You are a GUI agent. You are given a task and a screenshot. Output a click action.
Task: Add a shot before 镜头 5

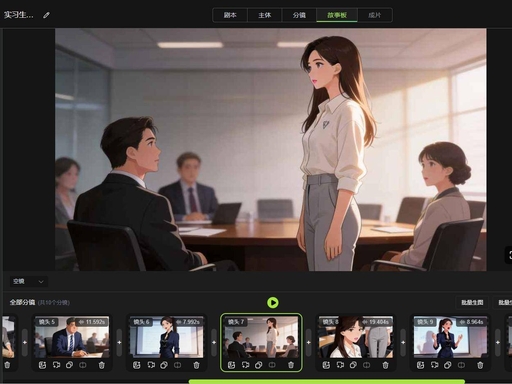(25, 342)
